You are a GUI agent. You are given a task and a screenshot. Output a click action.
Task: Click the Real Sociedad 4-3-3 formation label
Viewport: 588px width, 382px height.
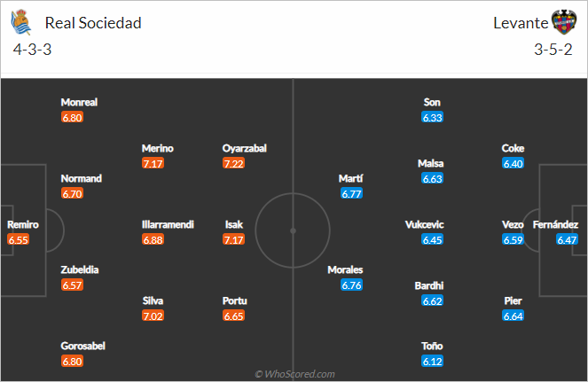32,50
